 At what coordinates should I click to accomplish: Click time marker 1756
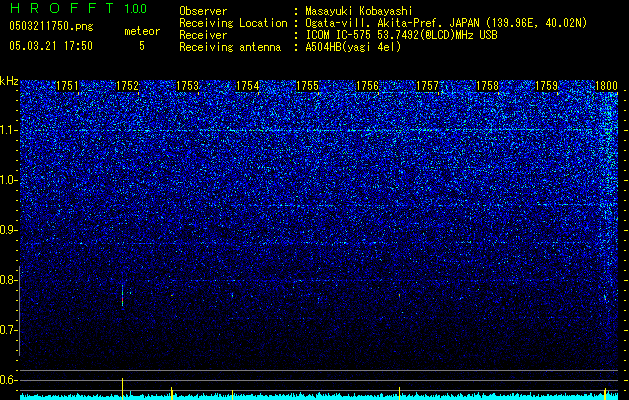(367, 86)
